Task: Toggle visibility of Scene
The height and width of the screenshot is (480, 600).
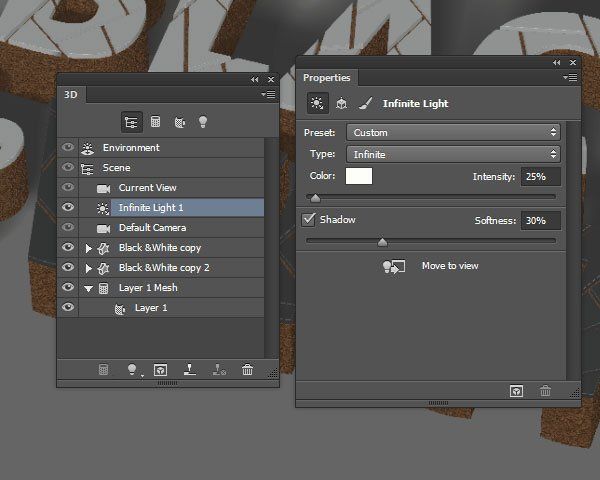Action: tap(68, 167)
